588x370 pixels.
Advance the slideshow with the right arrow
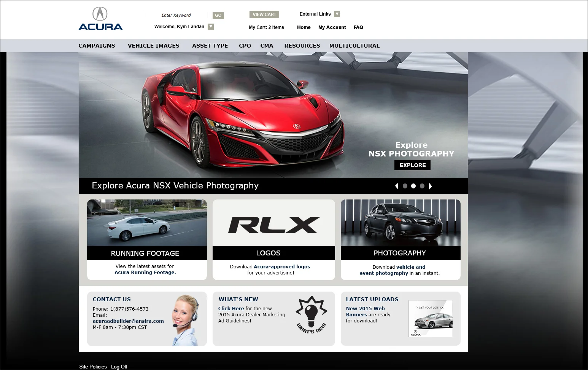point(431,186)
